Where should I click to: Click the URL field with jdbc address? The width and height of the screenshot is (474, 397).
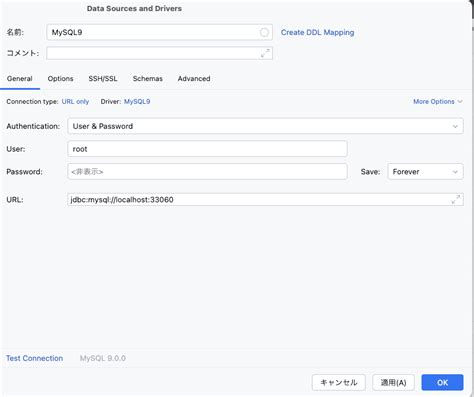265,200
